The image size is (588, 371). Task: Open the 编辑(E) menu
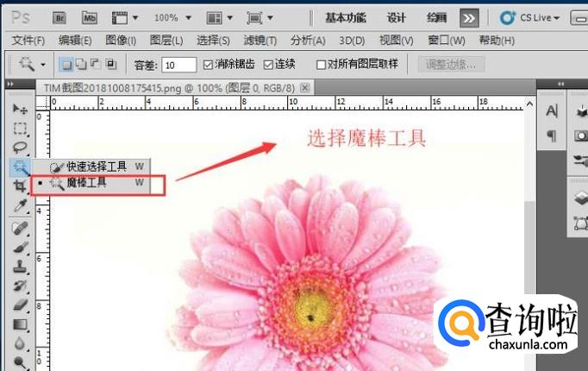75,41
